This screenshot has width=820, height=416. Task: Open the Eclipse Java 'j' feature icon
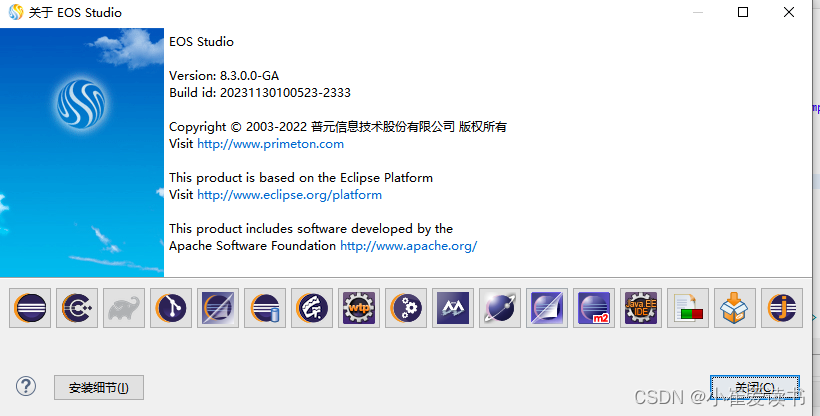(x=782, y=308)
